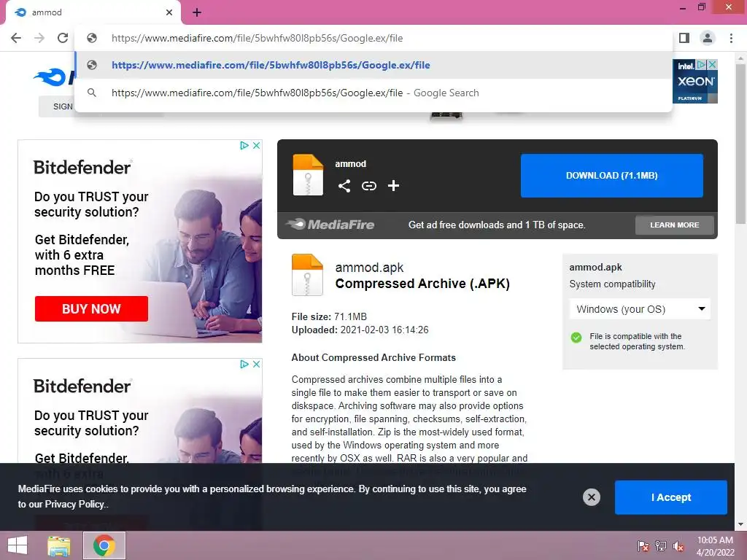Go to the next page with the forward arrow

point(39,38)
